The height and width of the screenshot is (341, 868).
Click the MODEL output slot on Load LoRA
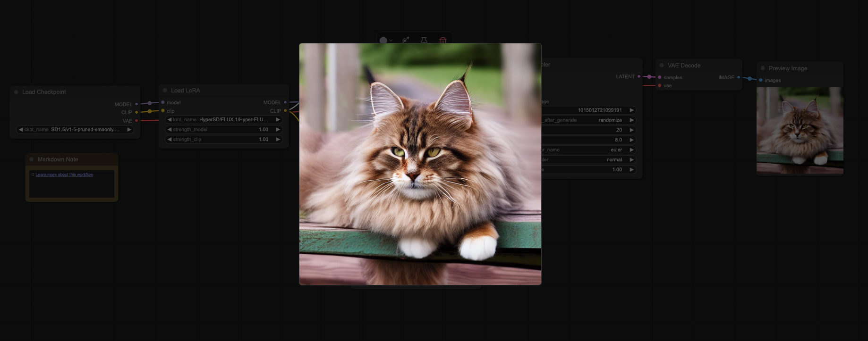pyautogui.click(x=285, y=102)
